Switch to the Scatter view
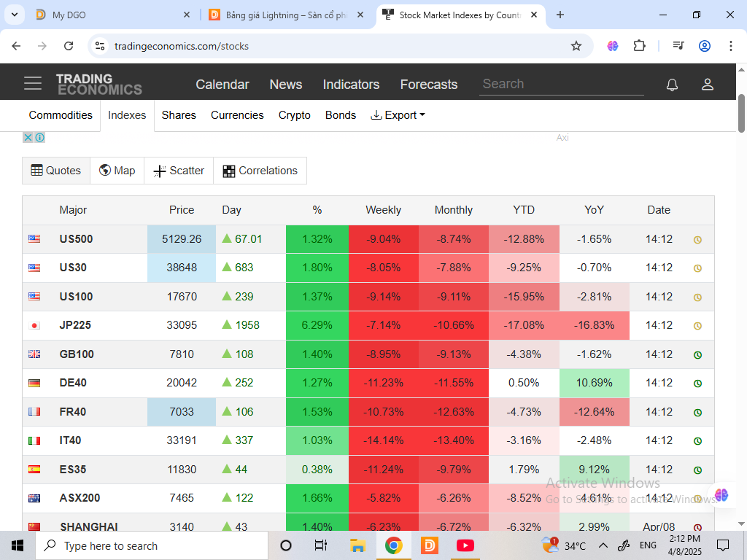Viewport: 747px width, 560px height. (x=179, y=171)
